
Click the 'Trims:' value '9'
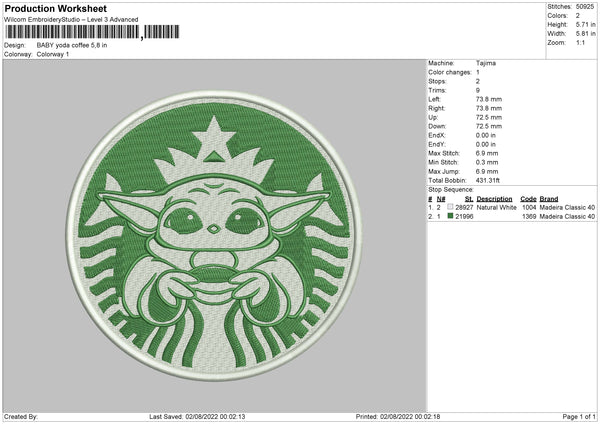click(478, 90)
